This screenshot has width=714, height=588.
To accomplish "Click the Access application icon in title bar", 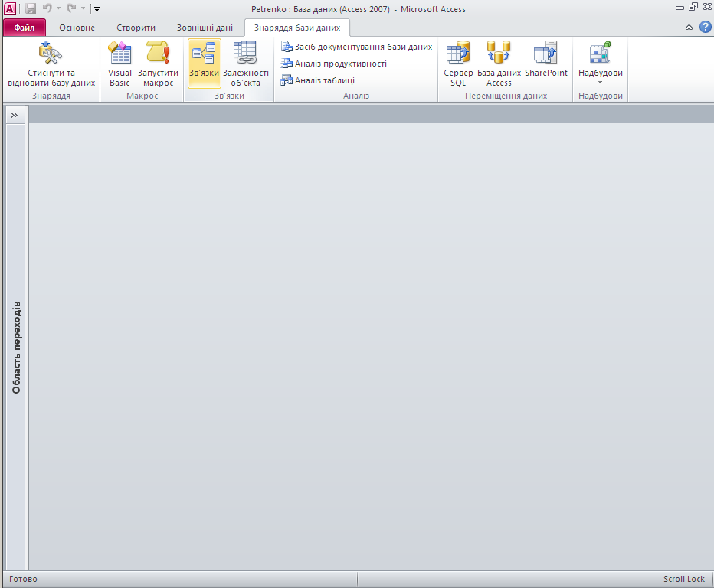I will [x=10, y=8].
